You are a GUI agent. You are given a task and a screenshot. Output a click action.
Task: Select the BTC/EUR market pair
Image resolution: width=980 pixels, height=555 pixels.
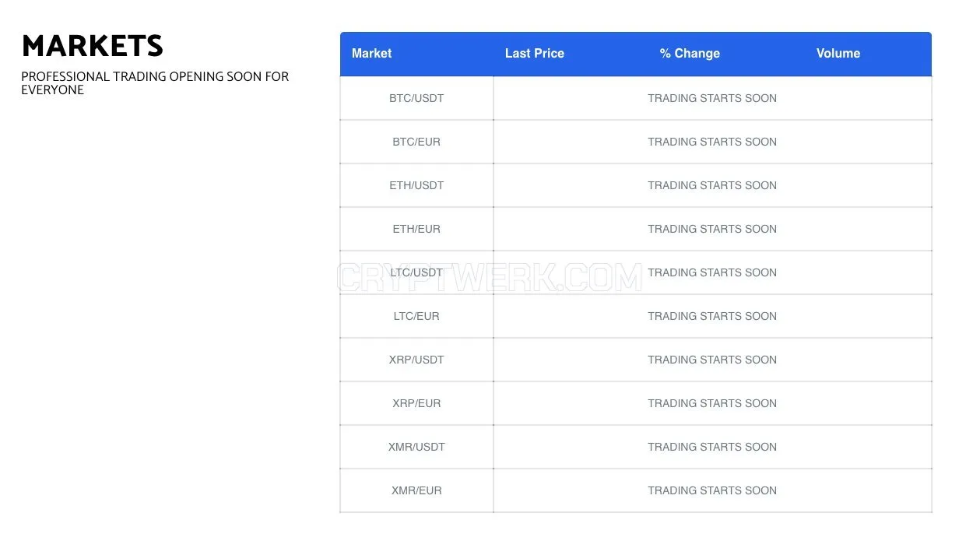[416, 142]
